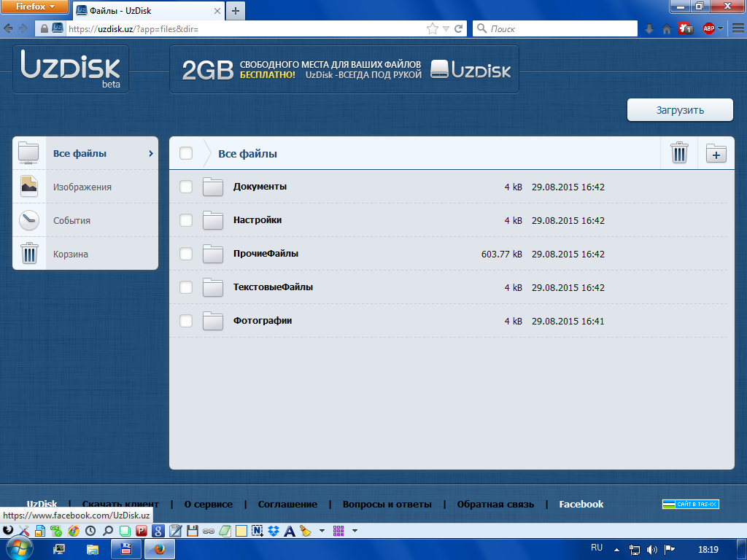Open Изображения in the sidebar
This screenshot has height=560, width=747.
82,187
